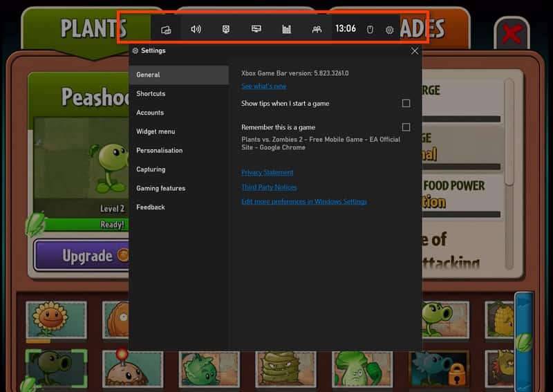Open the Xbox Social people icon

coord(317,29)
